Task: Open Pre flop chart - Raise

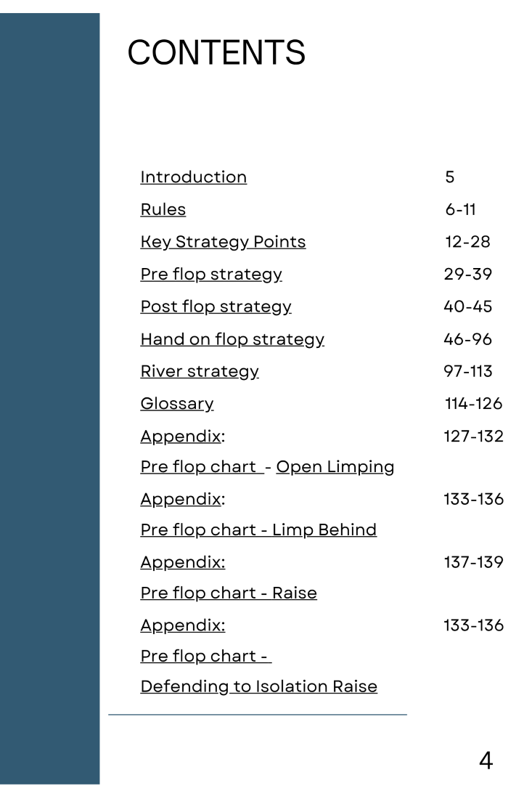Action: coord(229,593)
